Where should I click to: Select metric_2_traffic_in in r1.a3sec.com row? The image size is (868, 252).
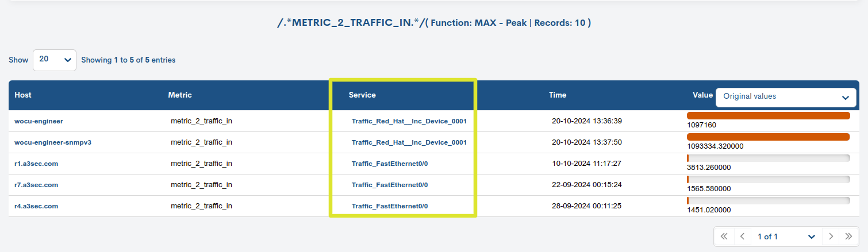point(201,164)
